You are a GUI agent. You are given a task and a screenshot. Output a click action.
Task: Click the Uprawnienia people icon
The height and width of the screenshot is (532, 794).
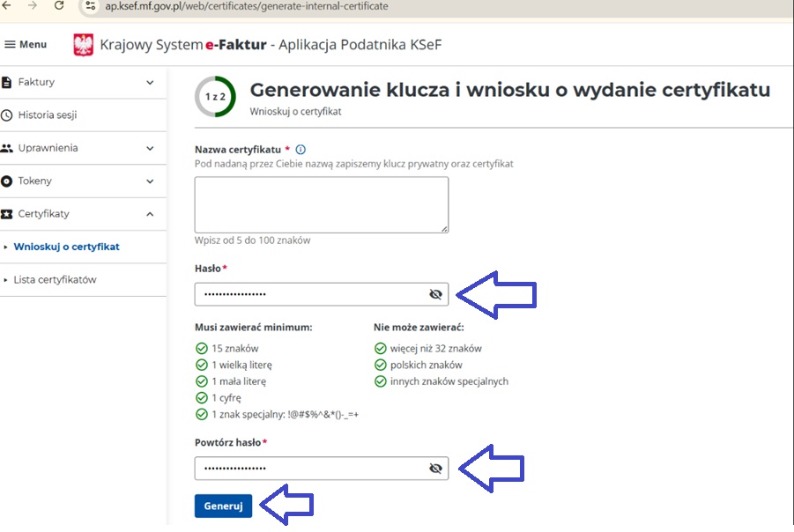coord(8,148)
